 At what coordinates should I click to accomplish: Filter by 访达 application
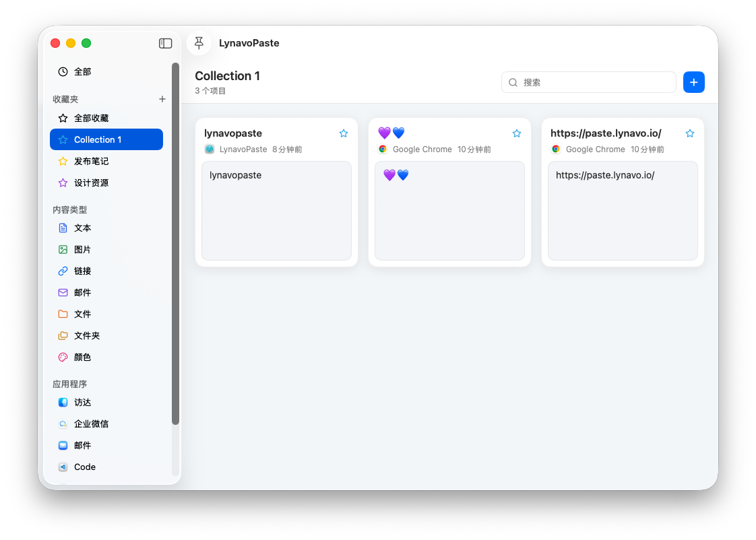[x=106, y=402]
